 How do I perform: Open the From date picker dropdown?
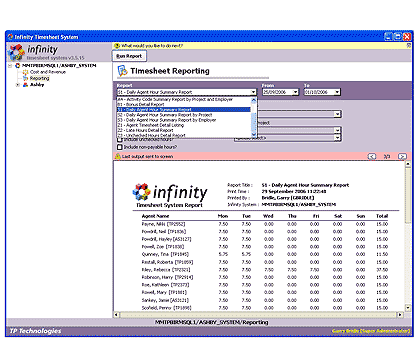click(x=296, y=92)
